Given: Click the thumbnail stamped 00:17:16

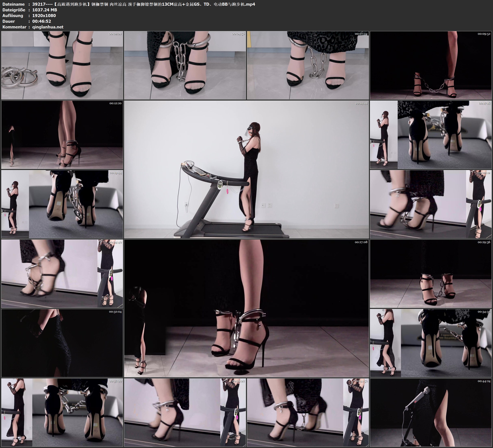Looking at the screenshot, I should pyautogui.click(x=431, y=135).
